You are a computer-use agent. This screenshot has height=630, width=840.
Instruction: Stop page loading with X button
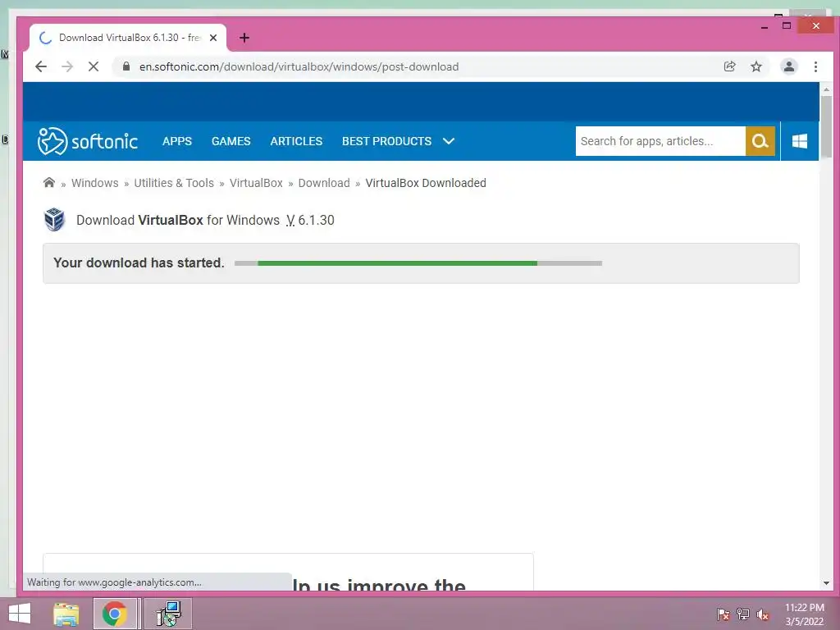click(x=94, y=66)
